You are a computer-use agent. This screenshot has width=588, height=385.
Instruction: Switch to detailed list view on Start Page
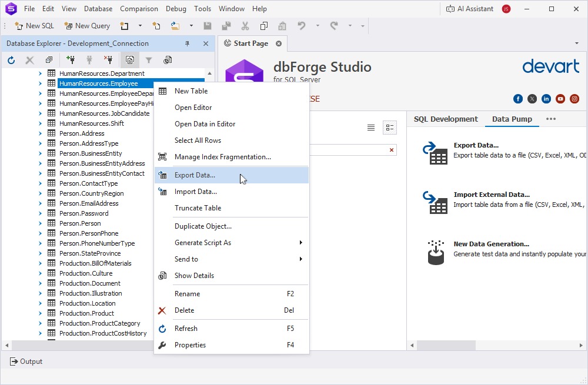390,128
